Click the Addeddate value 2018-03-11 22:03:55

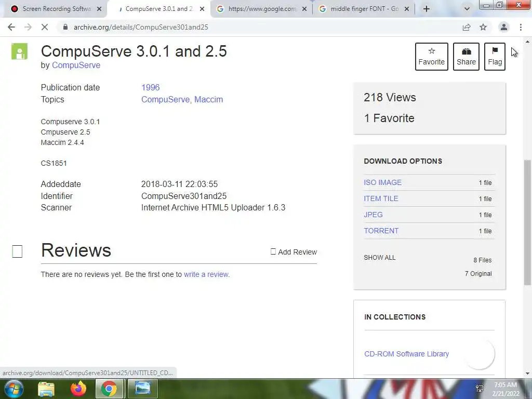[x=179, y=184]
